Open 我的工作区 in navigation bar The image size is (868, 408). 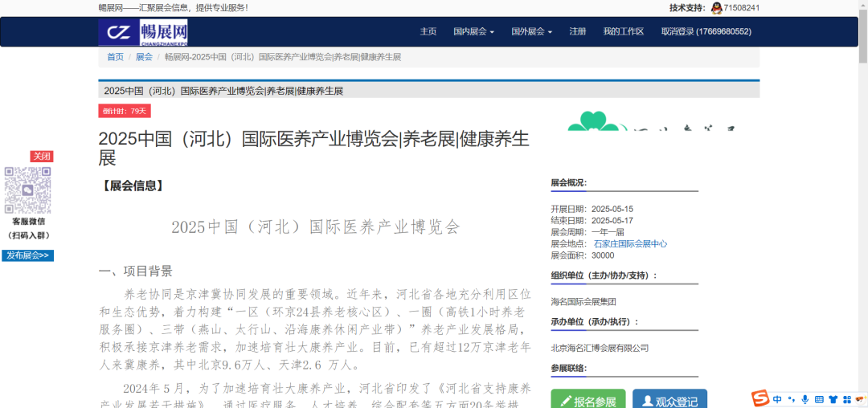[x=623, y=32]
